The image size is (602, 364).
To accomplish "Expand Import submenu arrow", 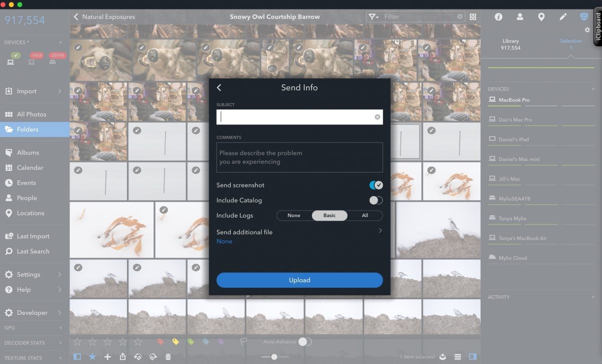I will click(60, 91).
